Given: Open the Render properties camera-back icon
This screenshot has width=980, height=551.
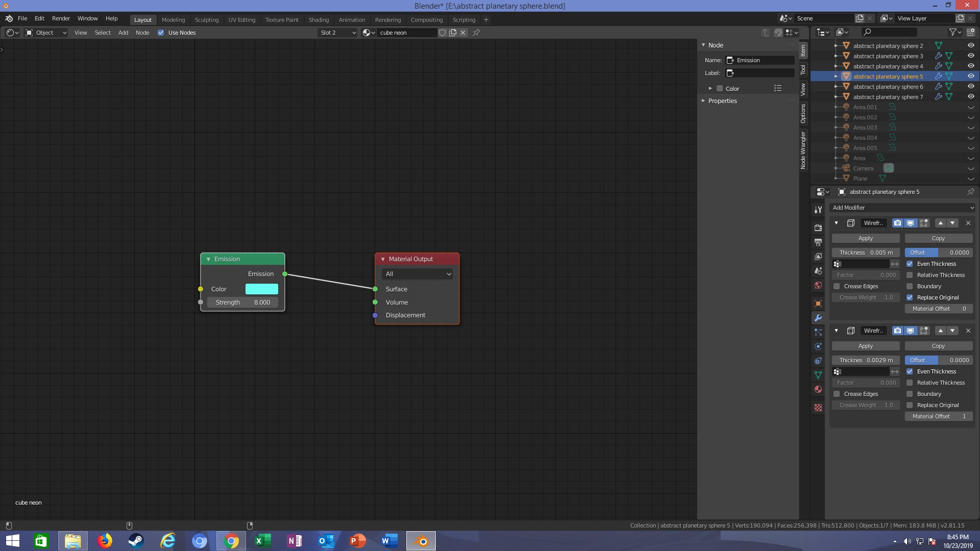Looking at the screenshot, I should coord(818,228).
